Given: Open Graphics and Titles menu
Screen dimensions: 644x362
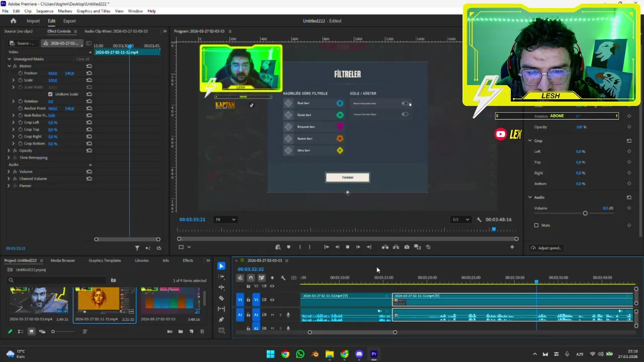Looking at the screenshot, I should 94,11.
